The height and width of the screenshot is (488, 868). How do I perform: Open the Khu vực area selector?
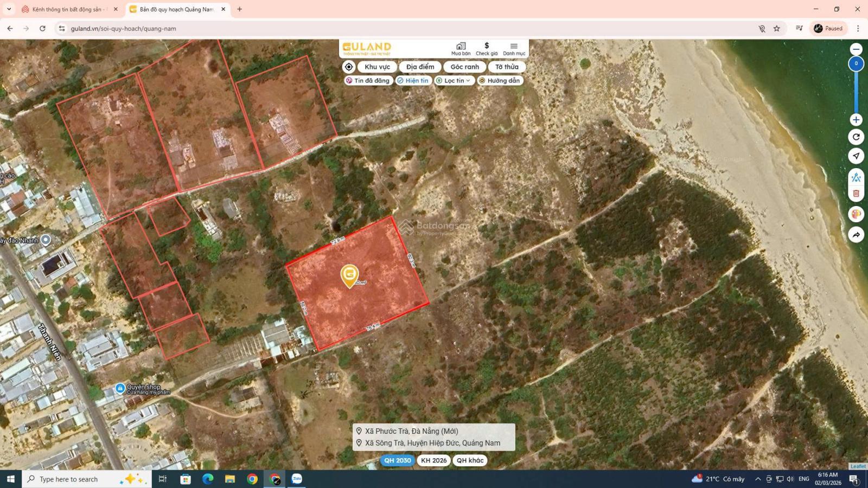pos(377,67)
